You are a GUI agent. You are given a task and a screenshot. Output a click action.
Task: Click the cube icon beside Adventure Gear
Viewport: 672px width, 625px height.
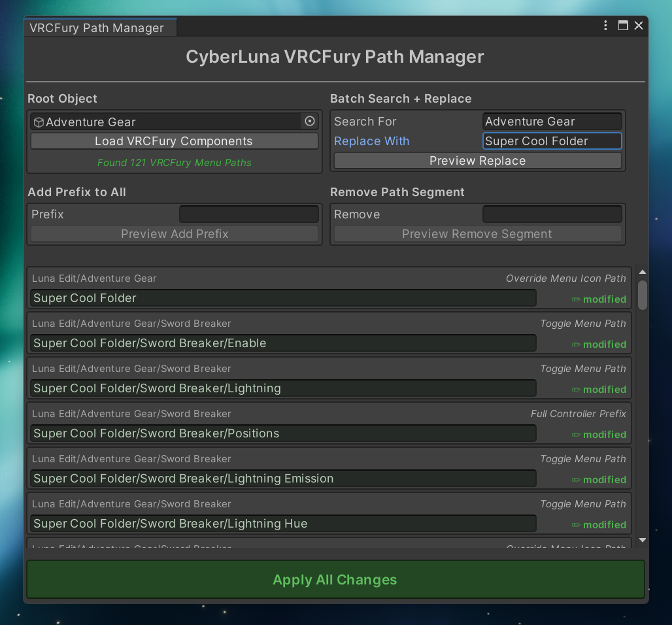39,122
